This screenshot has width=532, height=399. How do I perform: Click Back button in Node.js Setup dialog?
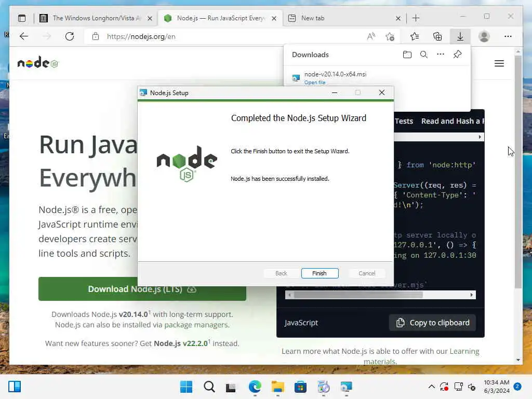pyautogui.click(x=281, y=273)
